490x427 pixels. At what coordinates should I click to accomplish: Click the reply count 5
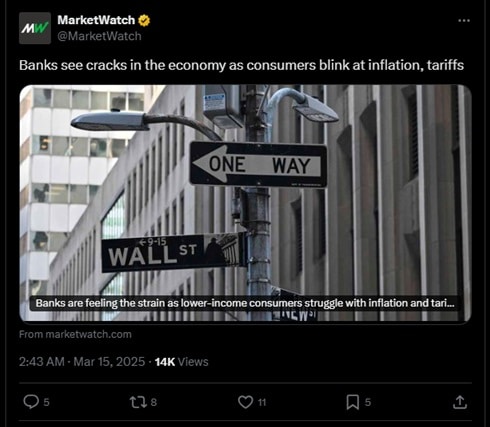47,402
